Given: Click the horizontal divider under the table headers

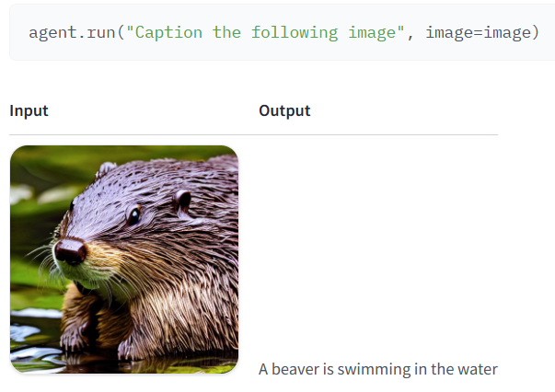Looking at the screenshot, I should pos(253,134).
